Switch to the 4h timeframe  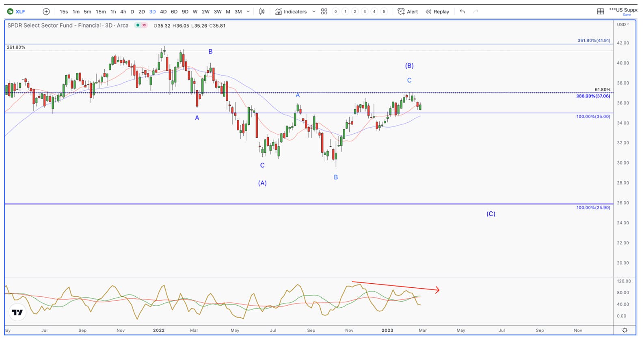[x=123, y=11]
